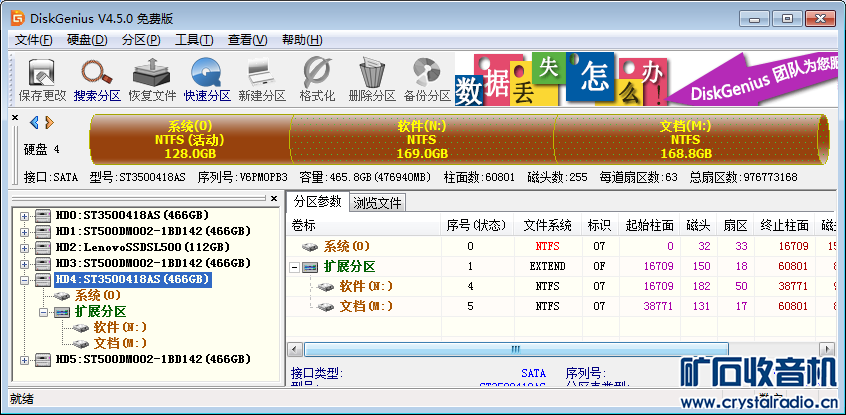Collapse the HD4:ST3500418AS tree node

[24, 280]
